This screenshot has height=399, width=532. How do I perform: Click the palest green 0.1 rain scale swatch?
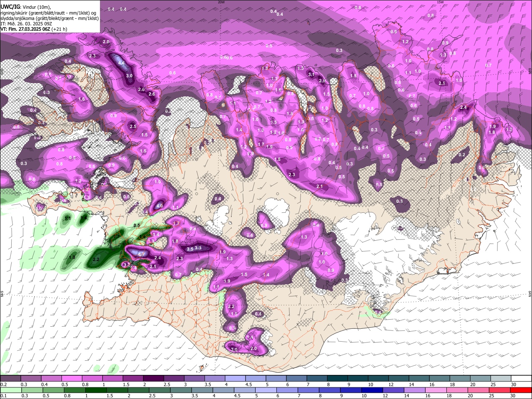pos(10,390)
